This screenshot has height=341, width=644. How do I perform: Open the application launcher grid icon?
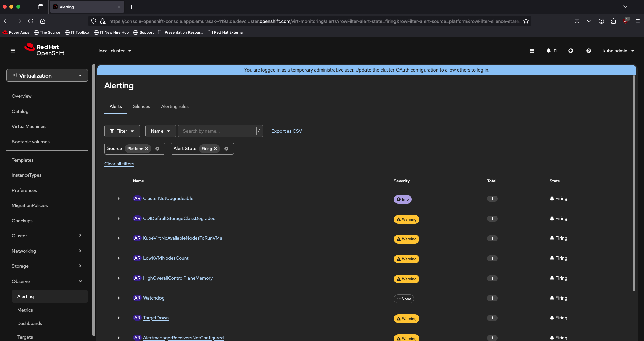[532, 51]
